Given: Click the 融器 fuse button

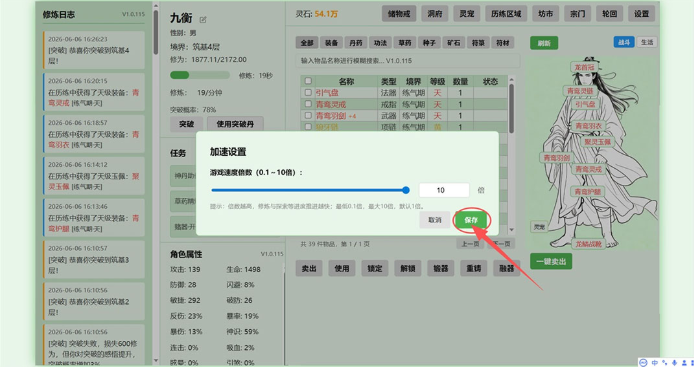Looking at the screenshot, I should (x=507, y=268).
